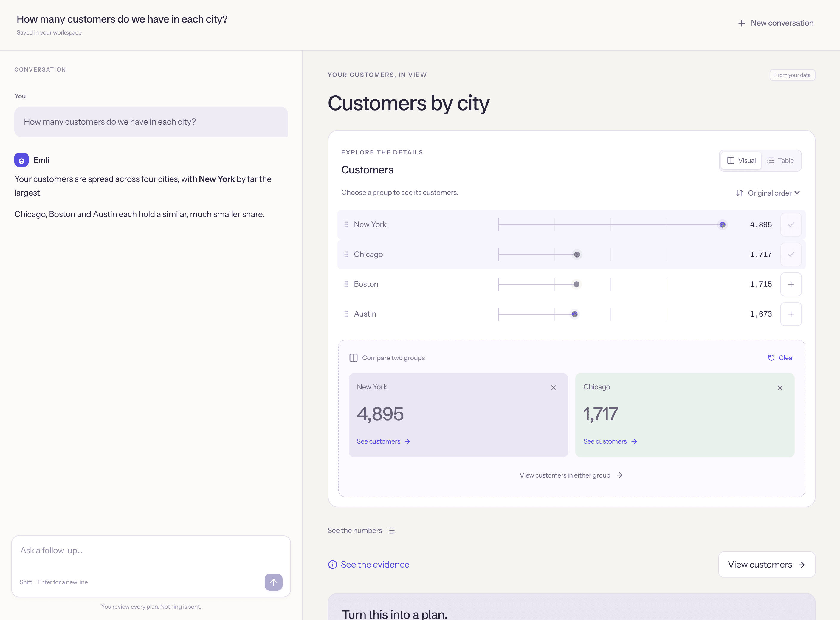Viewport: 840px width, 620px height.
Task: Grab the New York row drag handle
Action: (x=346, y=224)
